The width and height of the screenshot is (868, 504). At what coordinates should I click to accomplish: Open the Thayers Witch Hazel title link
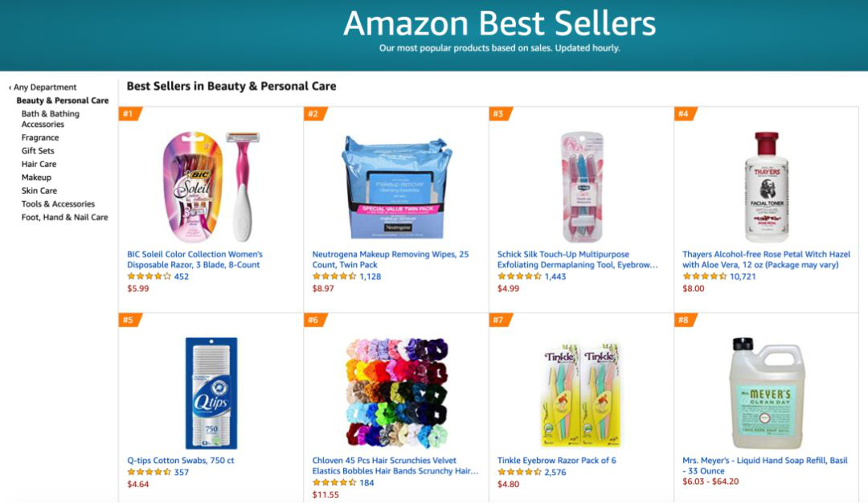pyautogui.click(x=766, y=259)
